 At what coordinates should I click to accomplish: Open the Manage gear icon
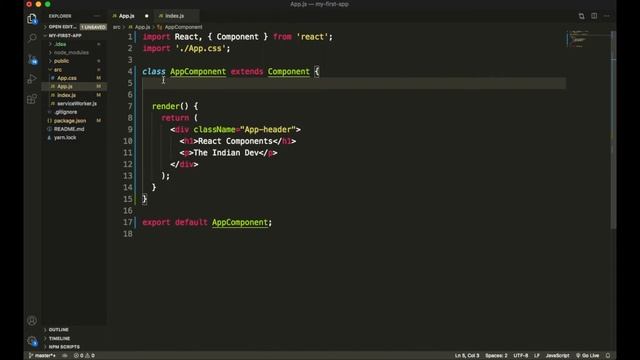[x=32, y=341]
